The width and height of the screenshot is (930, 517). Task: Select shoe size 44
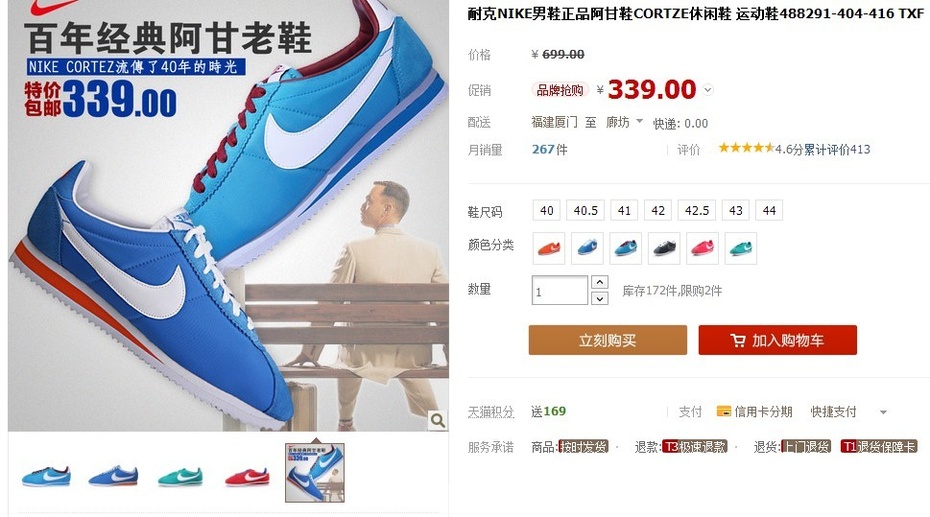[x=769, y=210]
